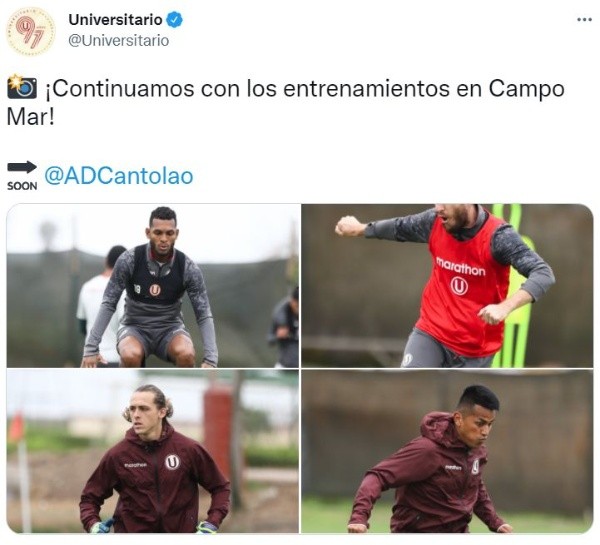Click the SOON arrow emoji
Screen dimensions: 600x545
(22, 176)
